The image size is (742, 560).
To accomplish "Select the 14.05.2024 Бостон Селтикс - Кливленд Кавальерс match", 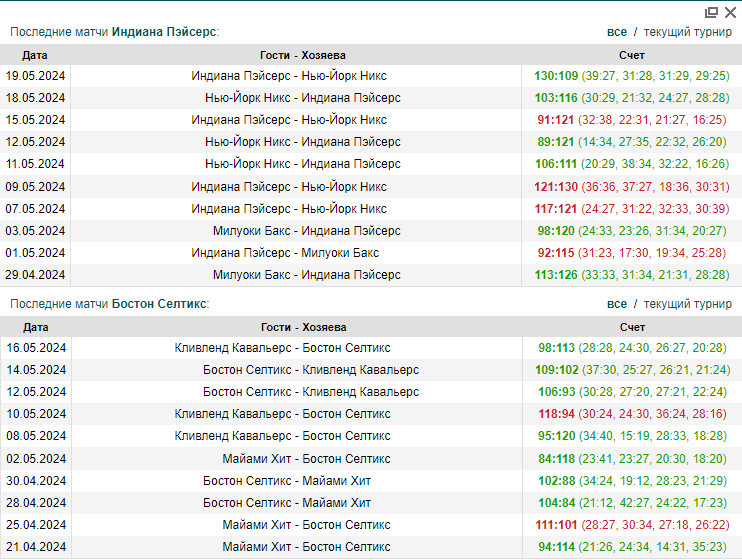I will (311, 370).
